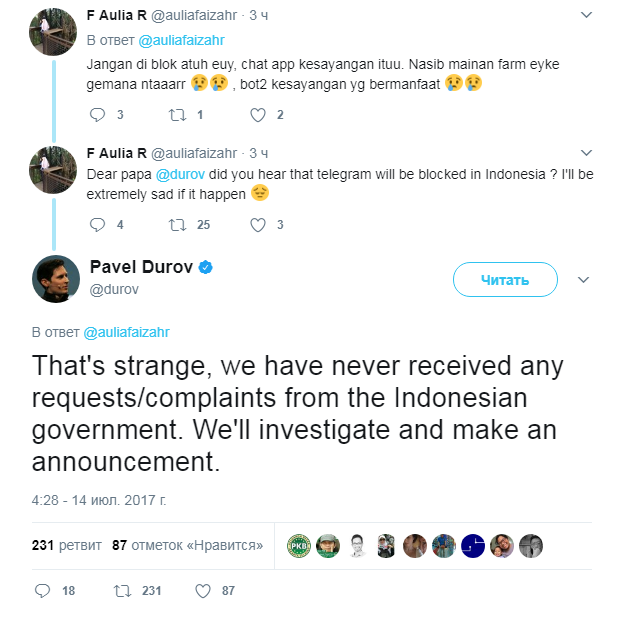
Task: Like the 'Dear papa' tweet
Action: pos(257,224)
